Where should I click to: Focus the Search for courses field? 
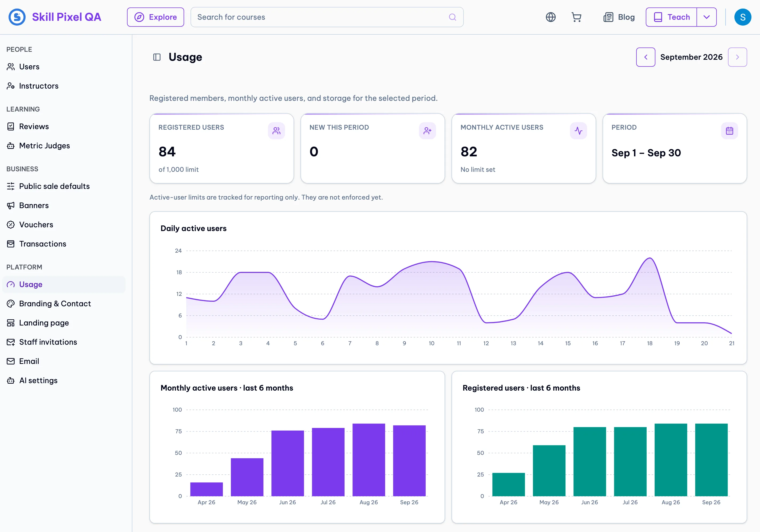[327, 17]
